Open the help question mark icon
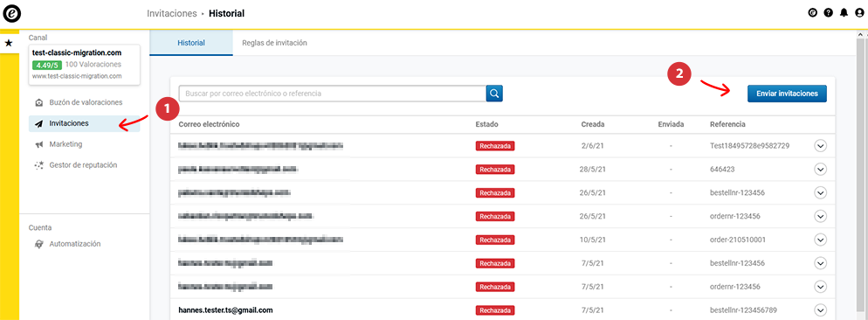 click(x=828, y=13)
